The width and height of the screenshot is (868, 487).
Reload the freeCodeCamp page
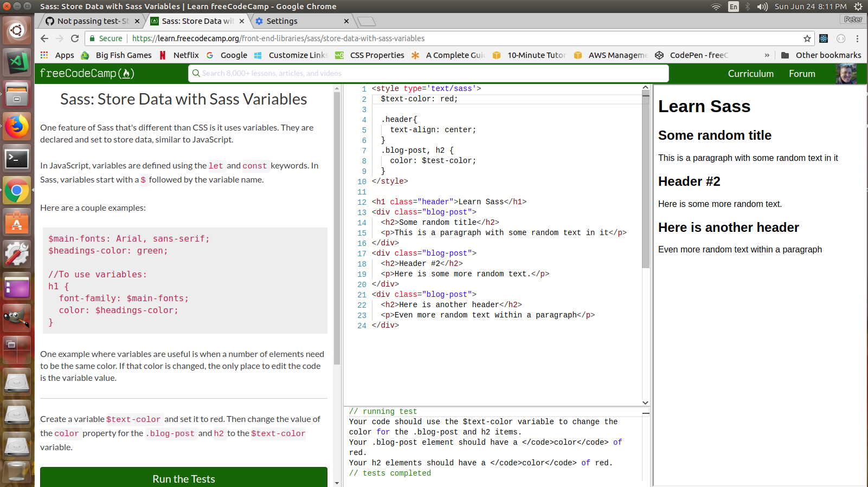point(75,38)
